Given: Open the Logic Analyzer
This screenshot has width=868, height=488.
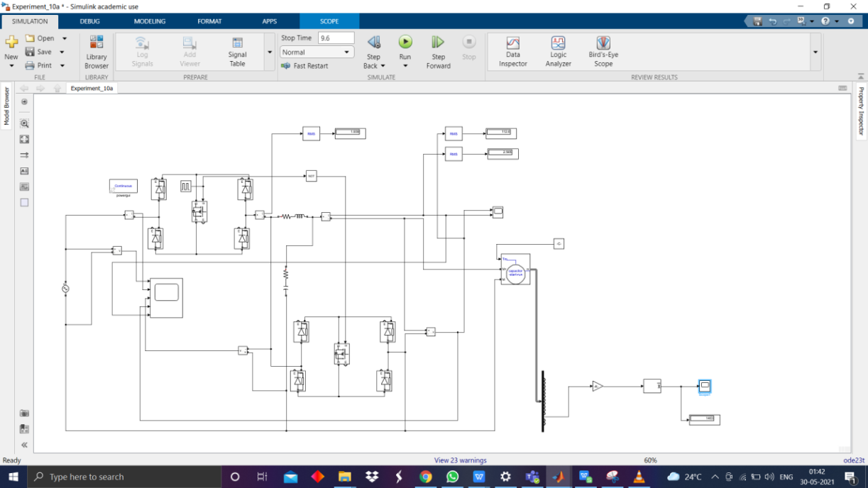Looking at the screenshot, I should tap(558, 52).
